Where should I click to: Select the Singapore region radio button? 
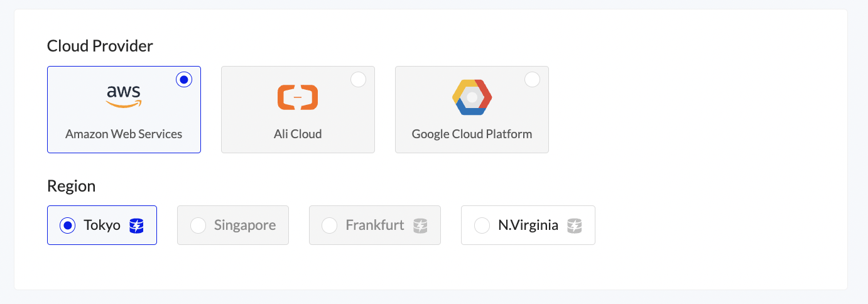[198, 225]
